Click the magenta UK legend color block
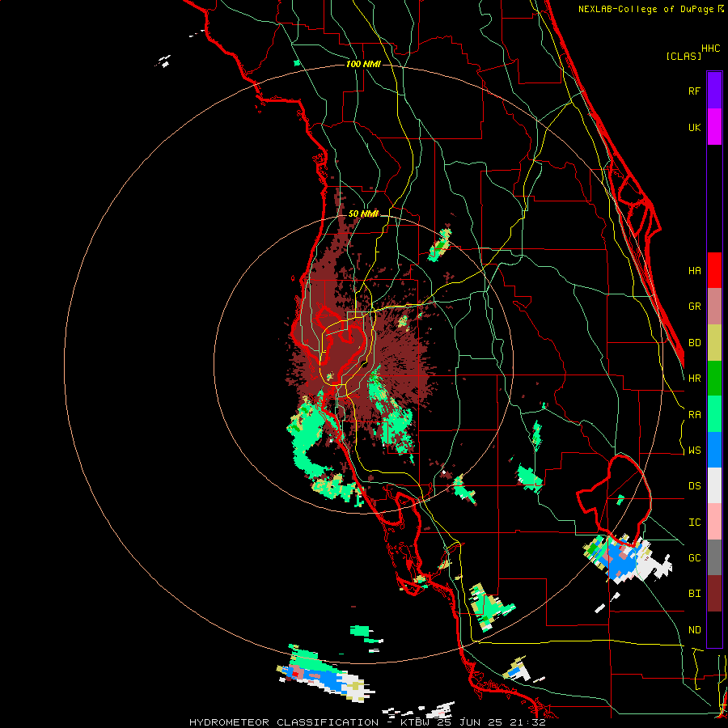Viewport: 728px width, 728px height. click(x=714, y=127)
